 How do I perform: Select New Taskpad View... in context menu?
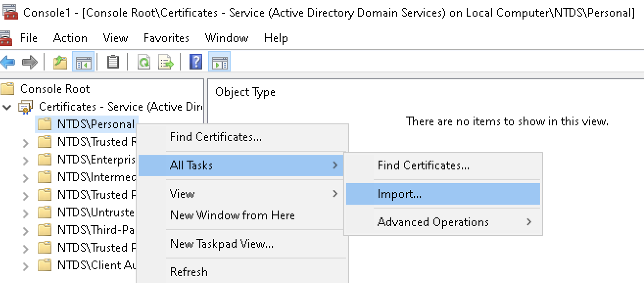[x=221, y=244]
